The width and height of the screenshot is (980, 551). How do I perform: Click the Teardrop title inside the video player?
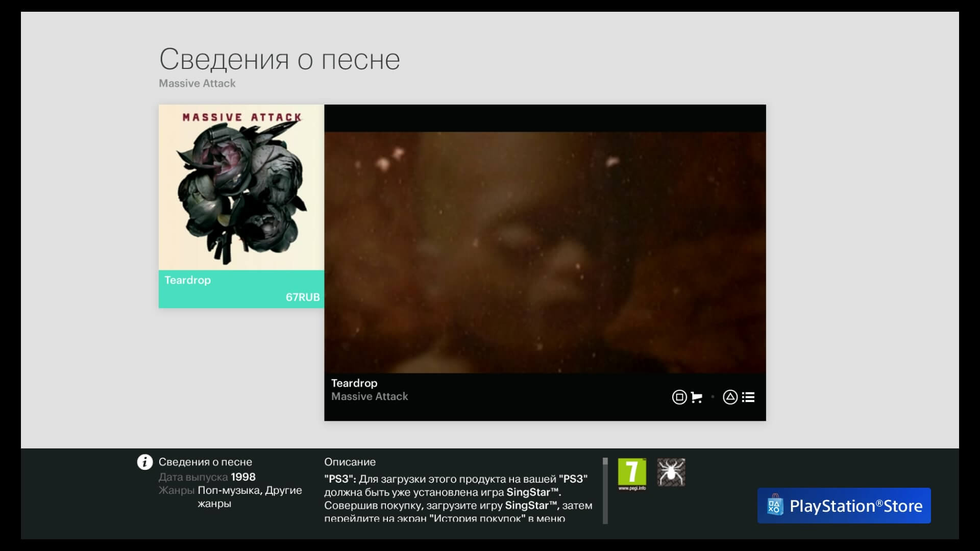click(354, 383)
